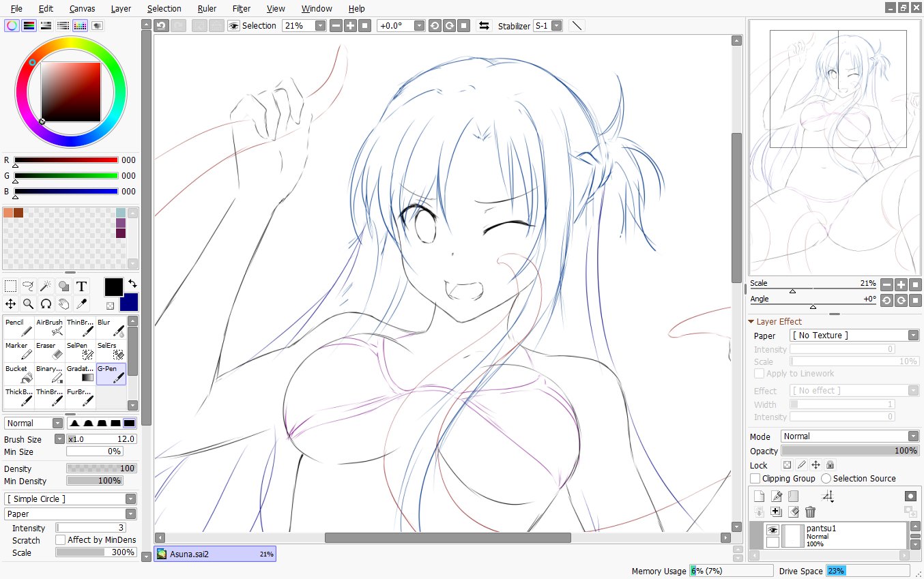Select the Move tool
The image size is (924, 579).
pyautogui.click(x=10, y=303)
